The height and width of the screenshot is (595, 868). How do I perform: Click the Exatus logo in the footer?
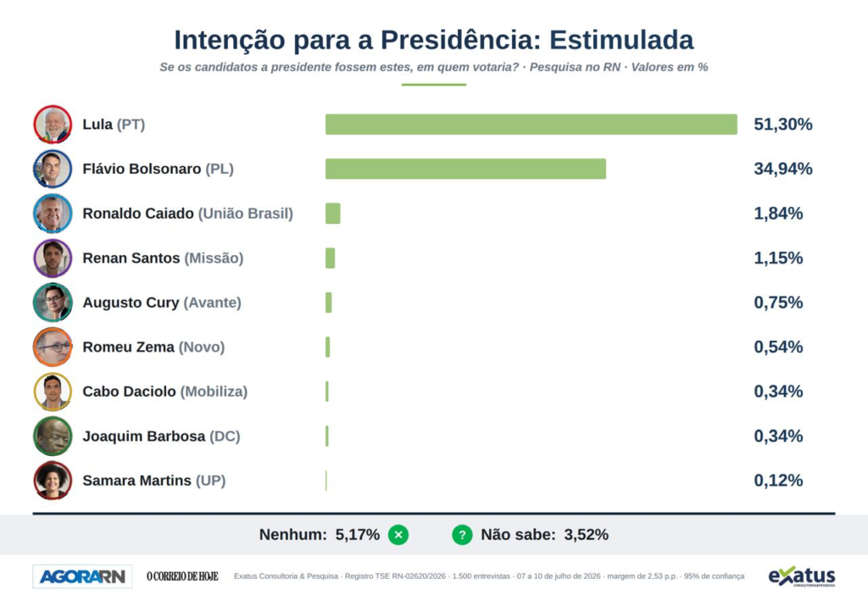coord(802,576)
